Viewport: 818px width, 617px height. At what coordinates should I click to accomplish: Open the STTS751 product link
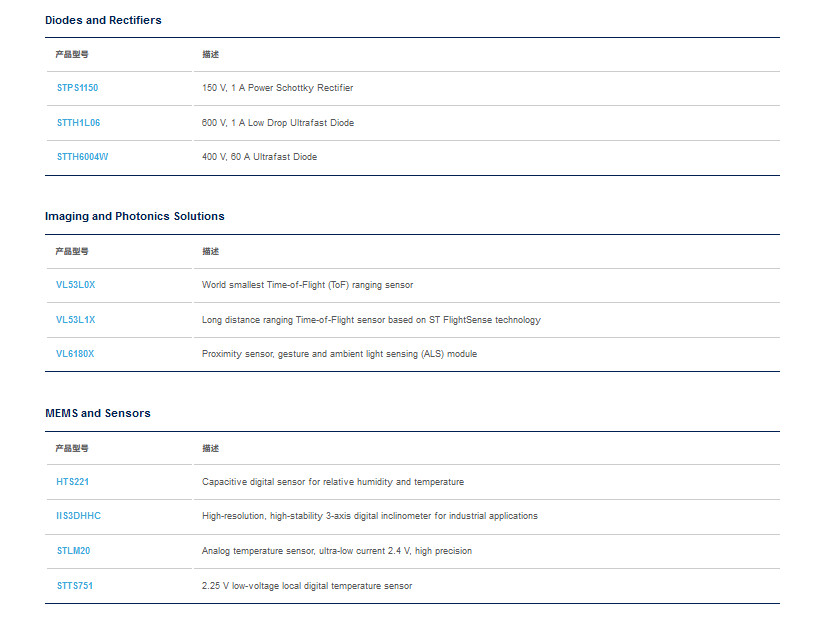tap(75, 586)
